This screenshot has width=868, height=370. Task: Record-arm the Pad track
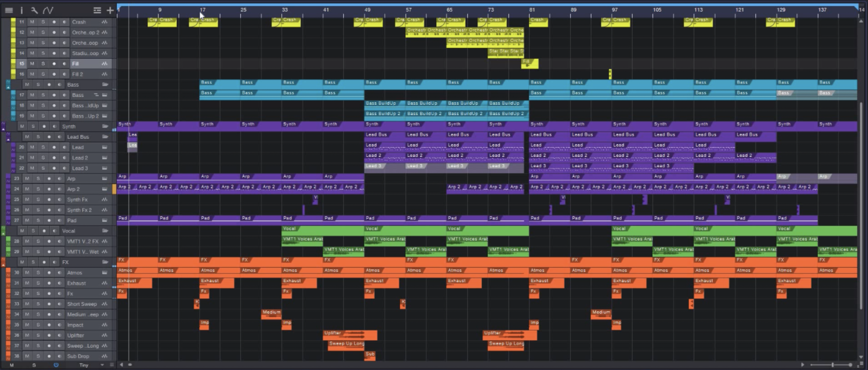pos(49,220)
